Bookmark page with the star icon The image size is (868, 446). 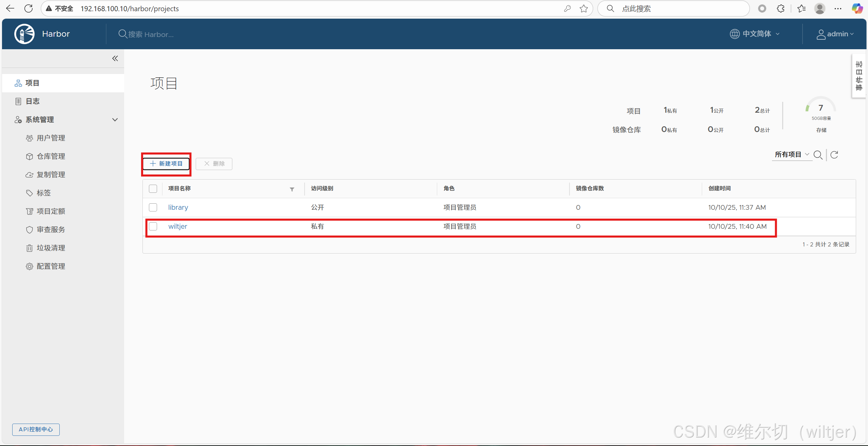[x=583, y=8]
